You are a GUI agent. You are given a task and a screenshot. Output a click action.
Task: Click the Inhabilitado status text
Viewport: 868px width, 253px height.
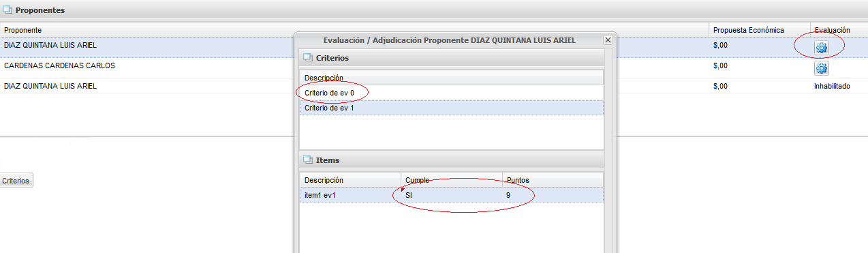(x=832, y=87)
